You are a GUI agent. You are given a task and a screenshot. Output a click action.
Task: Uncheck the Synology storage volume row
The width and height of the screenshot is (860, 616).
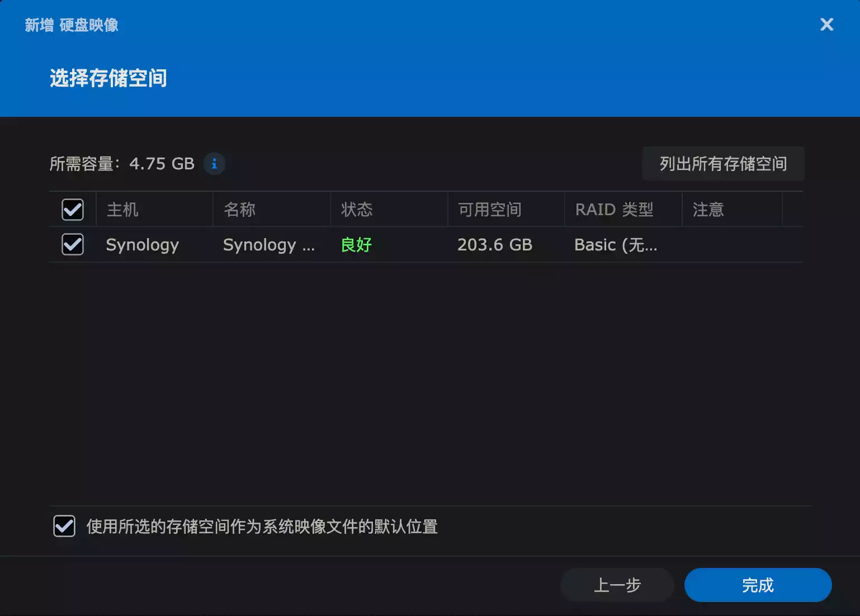pos(72,244)
